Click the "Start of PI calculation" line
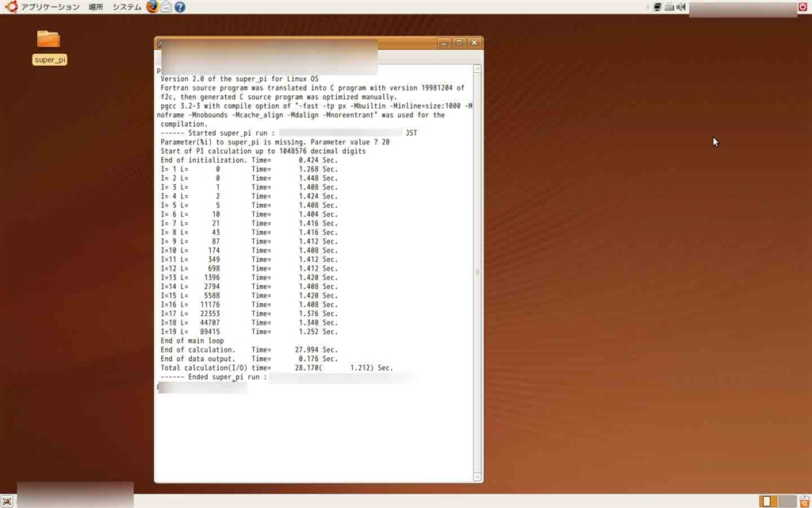 (263, 152)
